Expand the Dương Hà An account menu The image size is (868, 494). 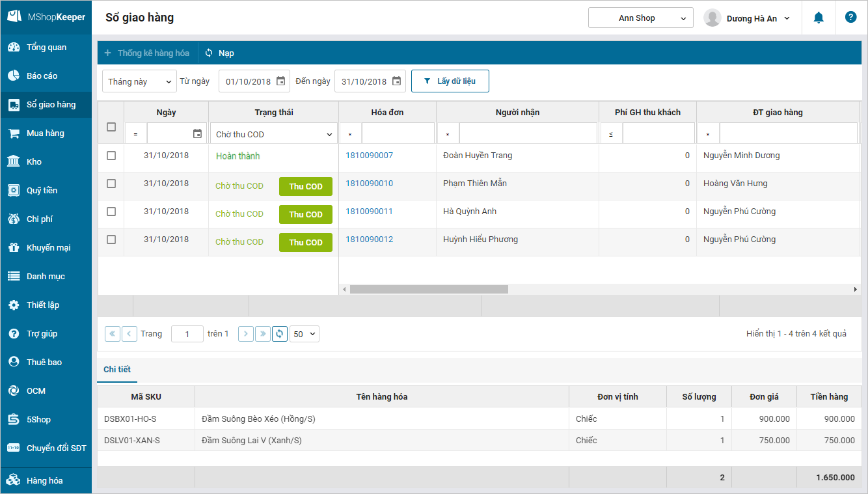tap(748, 18)
